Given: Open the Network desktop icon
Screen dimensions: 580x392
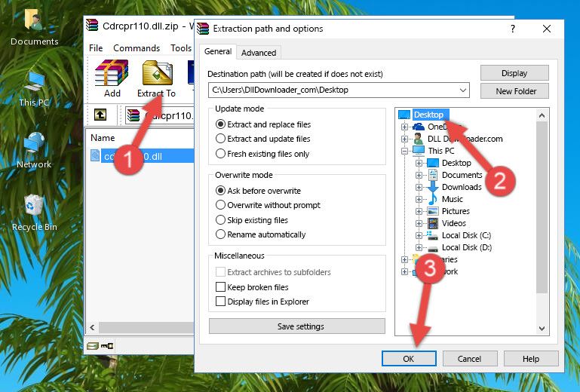Looking at the screenshot, I should [34, 150].
